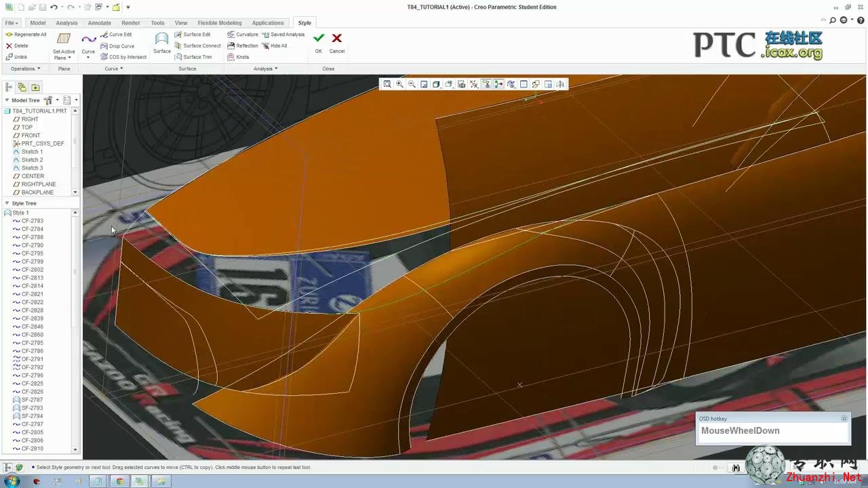Image resolution: width=868 pixels, height=488 pixels.
Task: Click Zoom In in graphics toolbar
Action: (399, 84)
